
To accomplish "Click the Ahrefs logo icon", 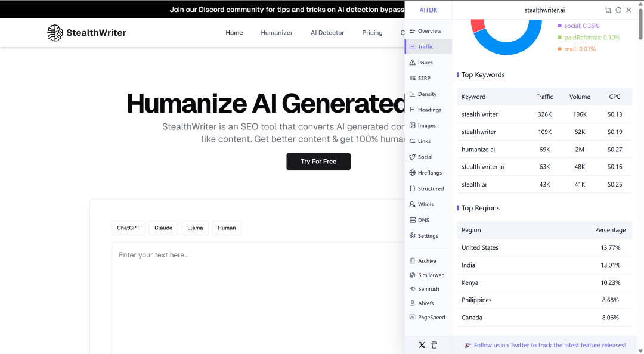I will coord(413,303).
